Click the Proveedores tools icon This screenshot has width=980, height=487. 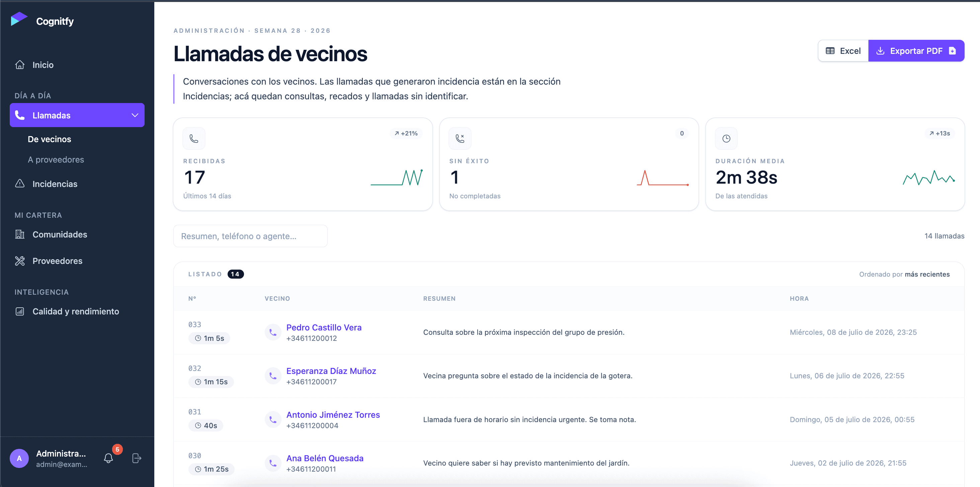[x=20, y=261]
